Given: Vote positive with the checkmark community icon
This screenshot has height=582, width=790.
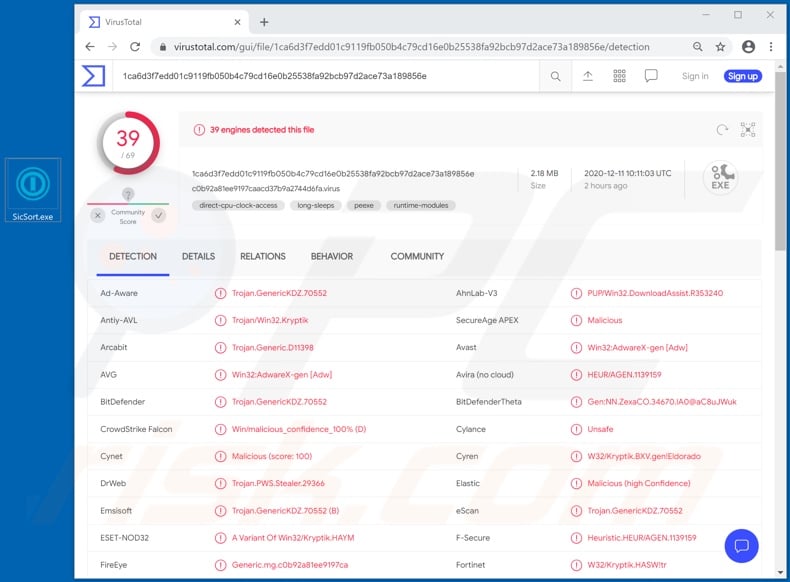Looking at the screenshot, I should (x=159, y=216).
